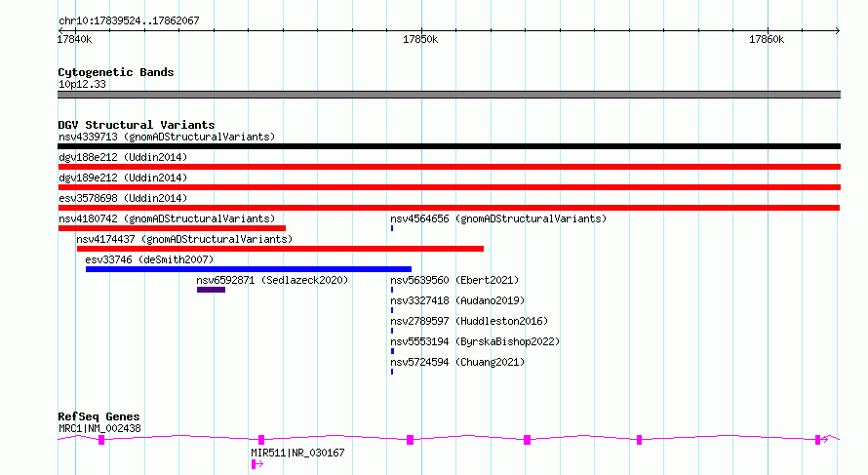
Task: Click the ruler's right arrowhead
Action: 838,30
